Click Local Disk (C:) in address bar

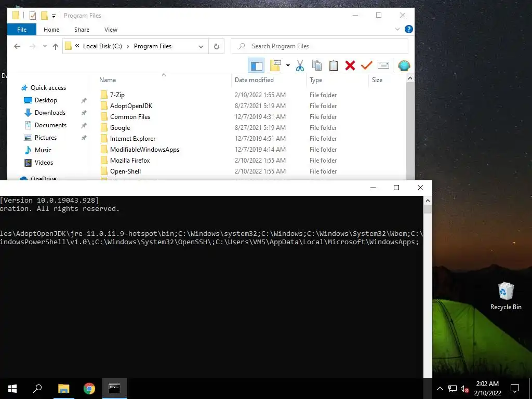point(102,46)
